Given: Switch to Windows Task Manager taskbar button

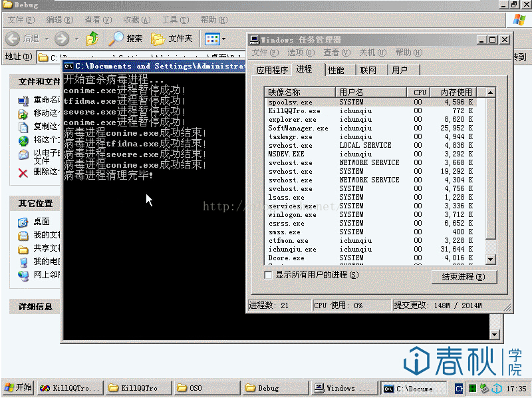Looking at the screenshot, I should pos(344,388).
